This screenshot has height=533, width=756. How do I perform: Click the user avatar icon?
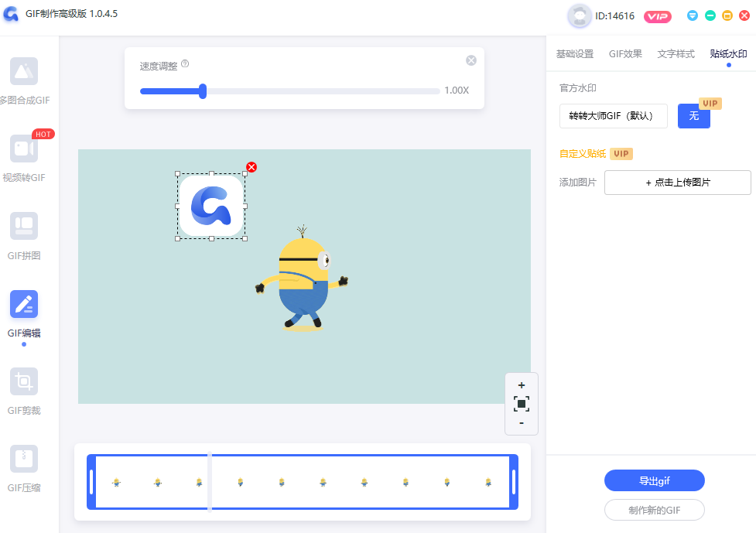click(579, 16)
